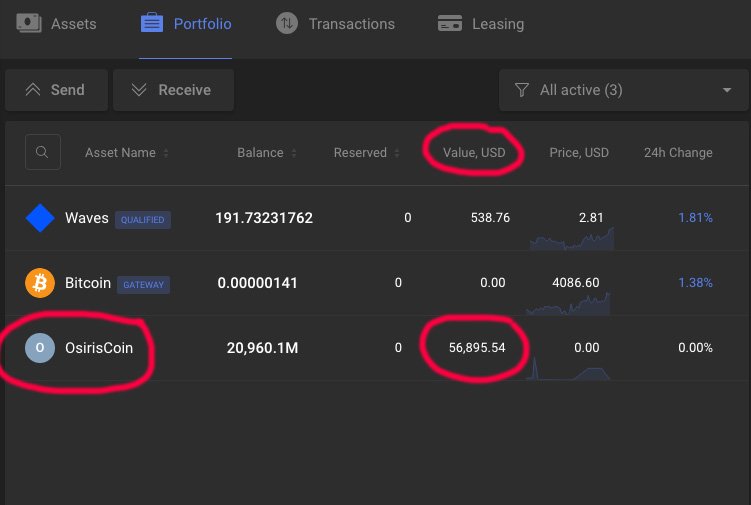Click Waves 24h change 1.81%
Image resolution: width=751 pixels, height=505 pixels.
[695, 218]
